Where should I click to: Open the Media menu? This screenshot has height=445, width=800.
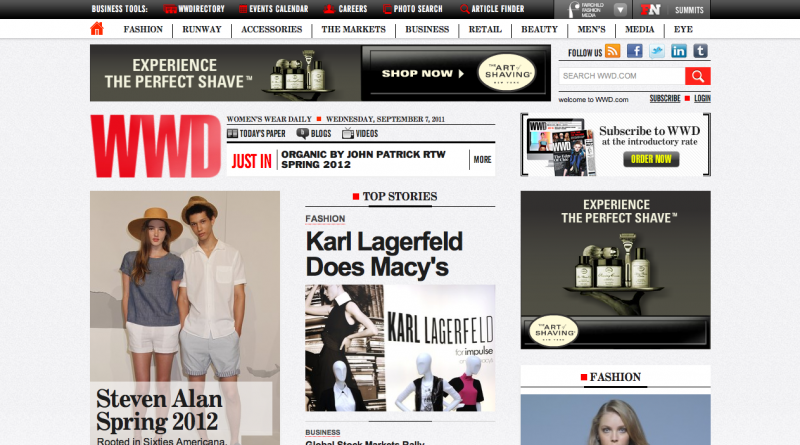(639, 29)
